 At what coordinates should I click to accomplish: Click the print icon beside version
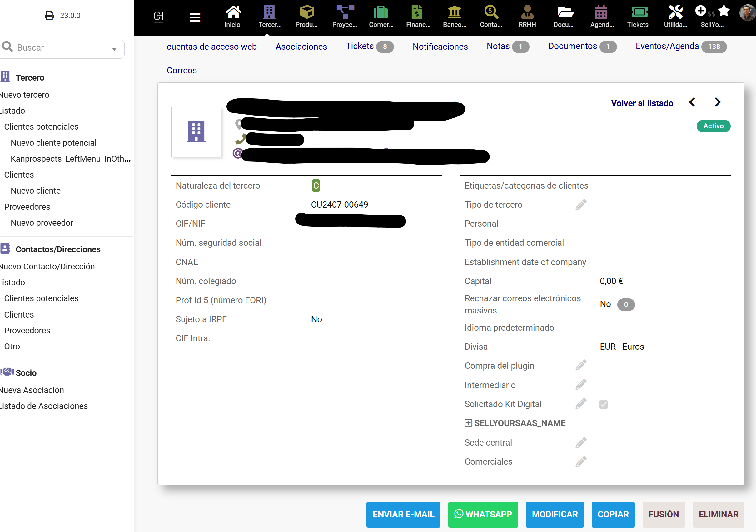point(49,16)
